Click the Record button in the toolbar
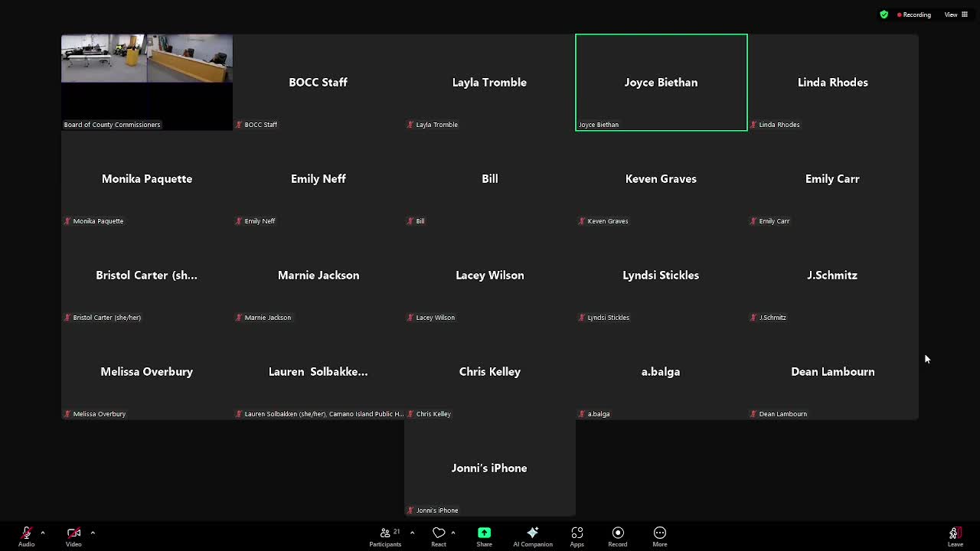The width and height of the screenshot is (980, 551). point(618,536)
